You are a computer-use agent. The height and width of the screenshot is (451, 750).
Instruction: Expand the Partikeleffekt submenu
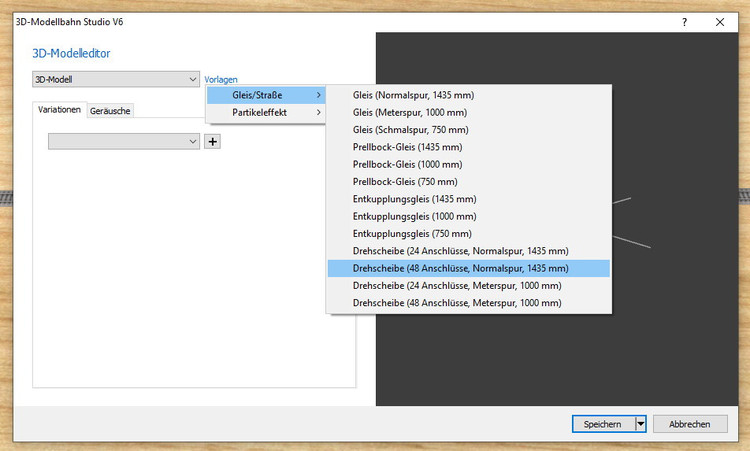click(266, 112)
